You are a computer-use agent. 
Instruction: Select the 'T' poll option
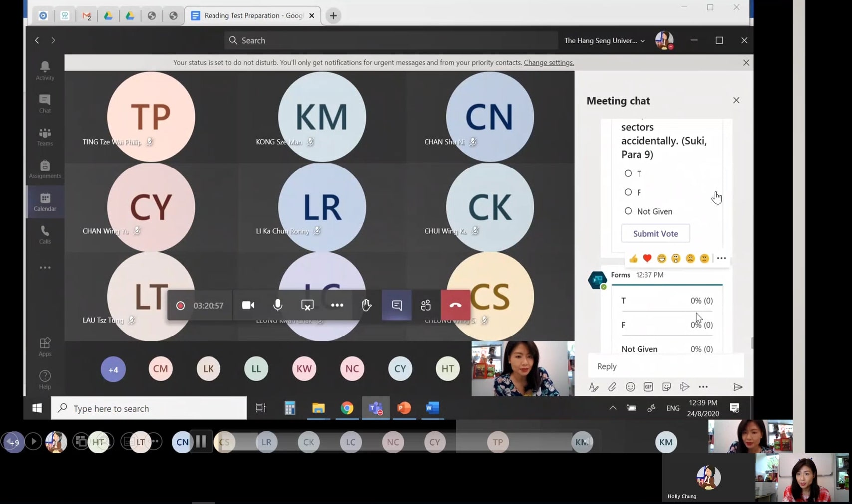point(628,173)
